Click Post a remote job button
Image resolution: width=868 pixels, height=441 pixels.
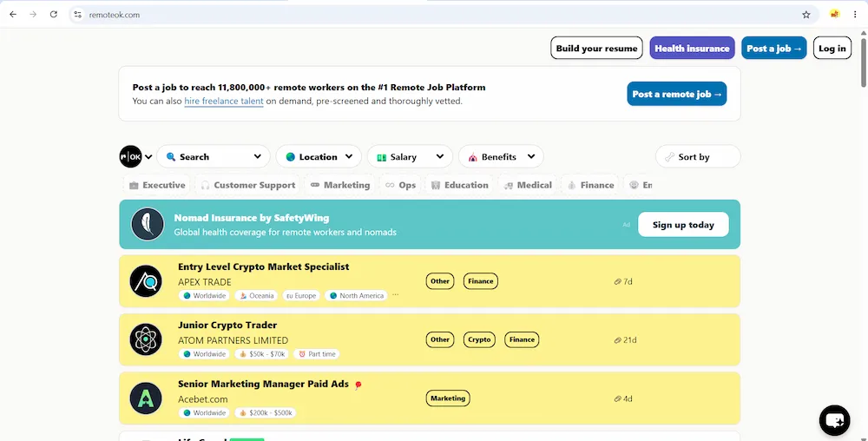[x=676, y=94]
